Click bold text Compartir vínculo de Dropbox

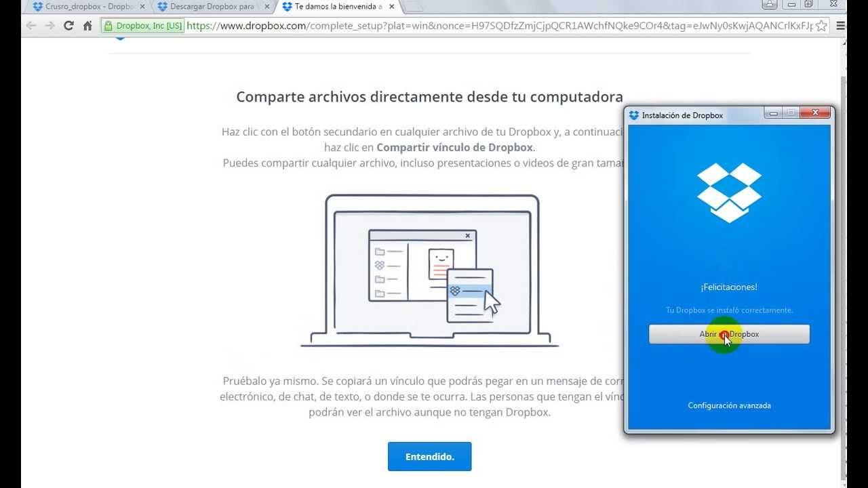click(454, 147)
